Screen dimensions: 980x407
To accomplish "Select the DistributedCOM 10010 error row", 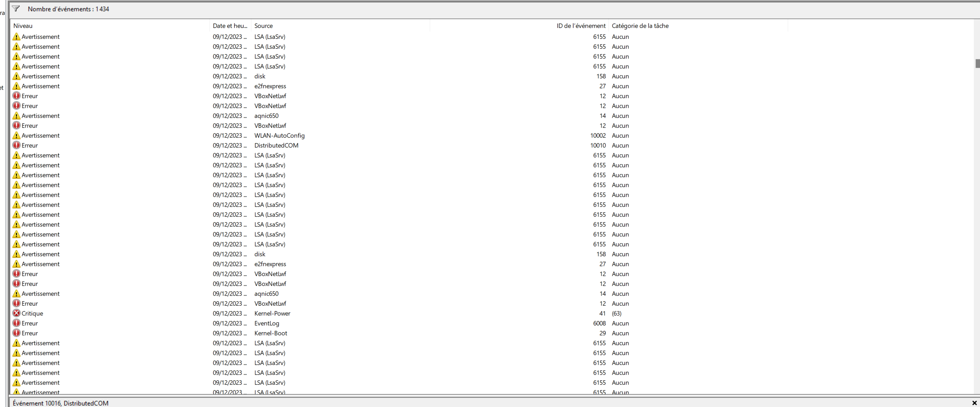I will point(276,146).
